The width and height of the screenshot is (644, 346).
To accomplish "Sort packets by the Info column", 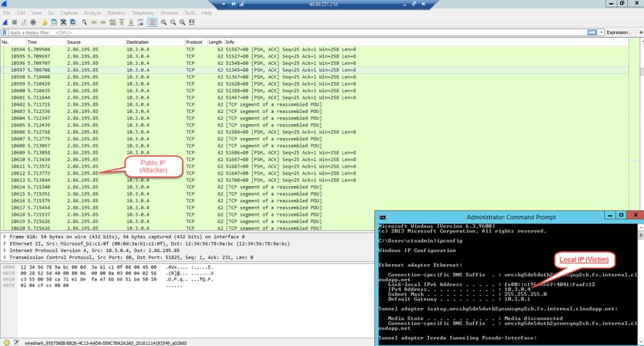I will click(x=426, y=42).
